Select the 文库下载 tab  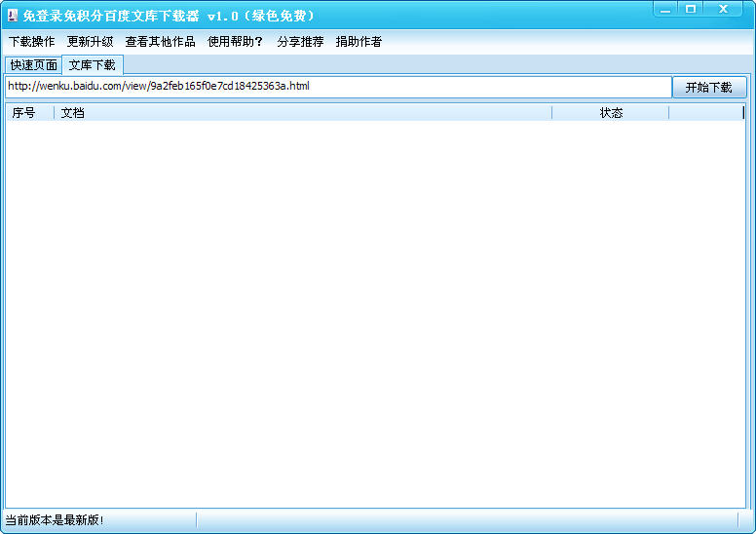click(93, 64)
